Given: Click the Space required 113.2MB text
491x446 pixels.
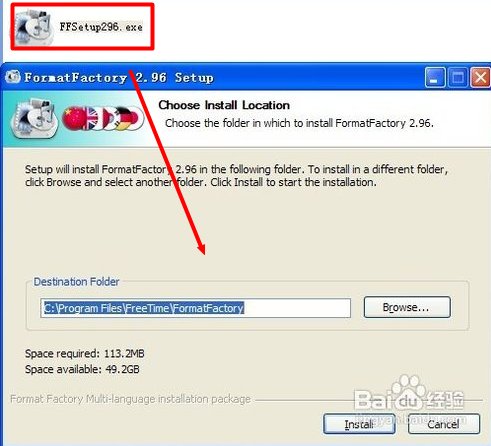Looking at the screenshot, I should tap(85, 353).
